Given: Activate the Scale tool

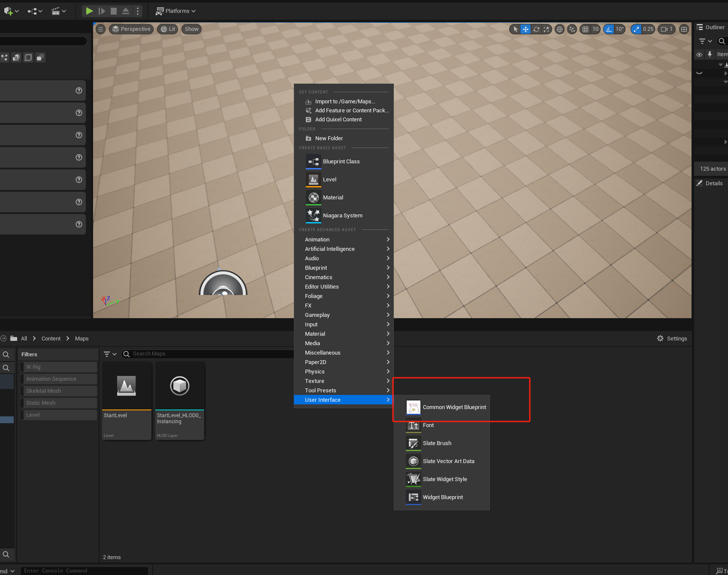Looking at the screenshot, I should [x=547, y=29].
